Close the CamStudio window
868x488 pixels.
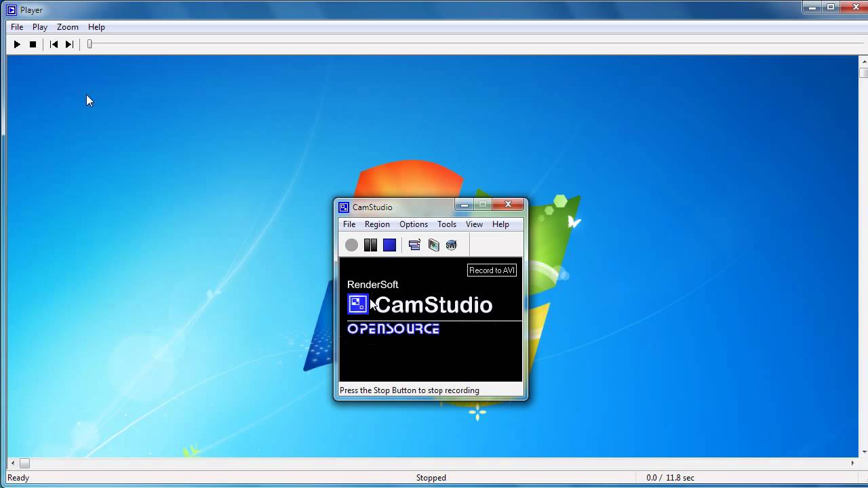[x=508, y=205]
